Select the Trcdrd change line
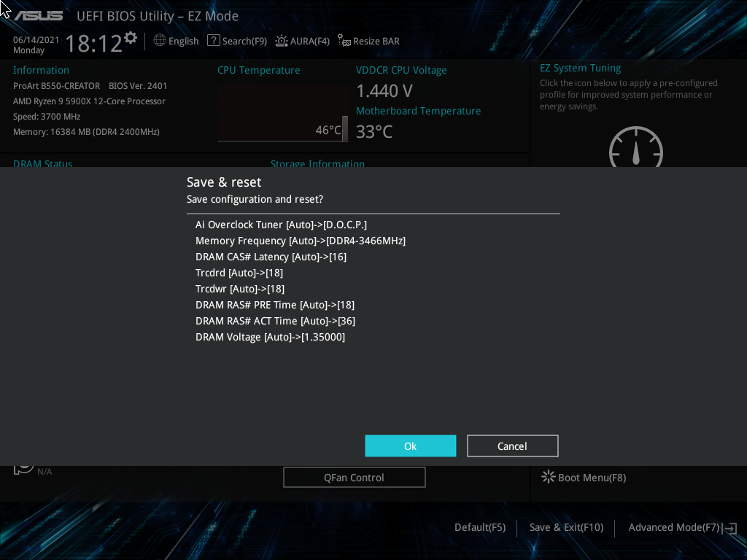Image resolution: width=747 pixels, height=560 pixels. (239, 273)
